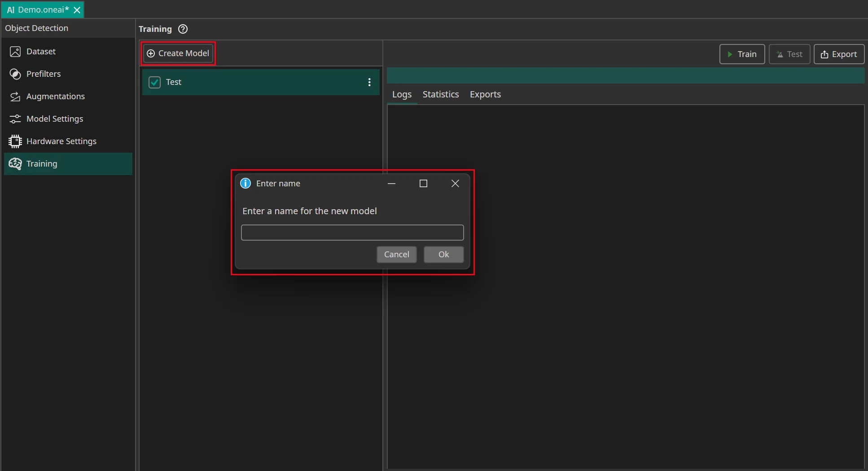Viewport: 868px width, 471px height.
Task: Open the Training help question mark icon
Action: coord(183,29)
